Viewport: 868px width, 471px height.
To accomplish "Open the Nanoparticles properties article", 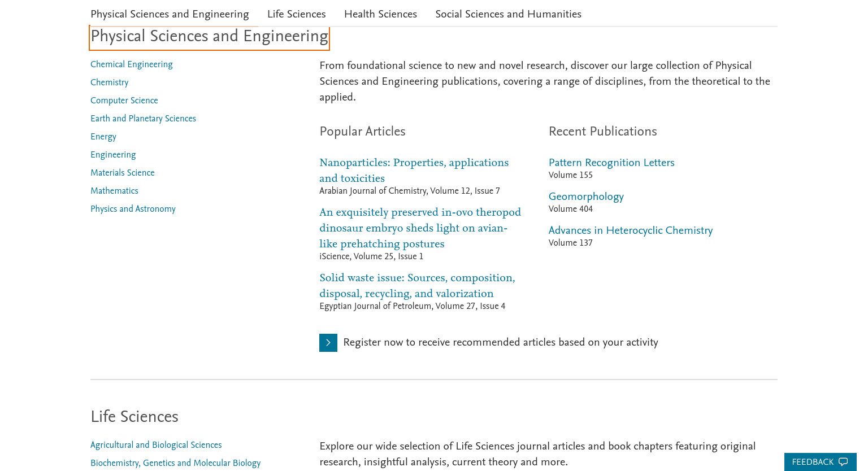I will coord(414,171).
